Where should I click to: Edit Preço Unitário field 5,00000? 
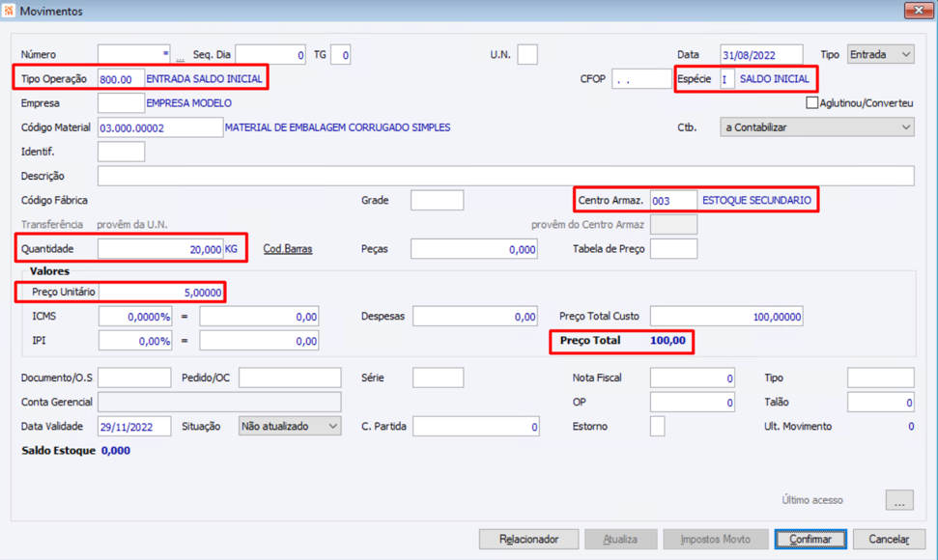tap(160, 292)
